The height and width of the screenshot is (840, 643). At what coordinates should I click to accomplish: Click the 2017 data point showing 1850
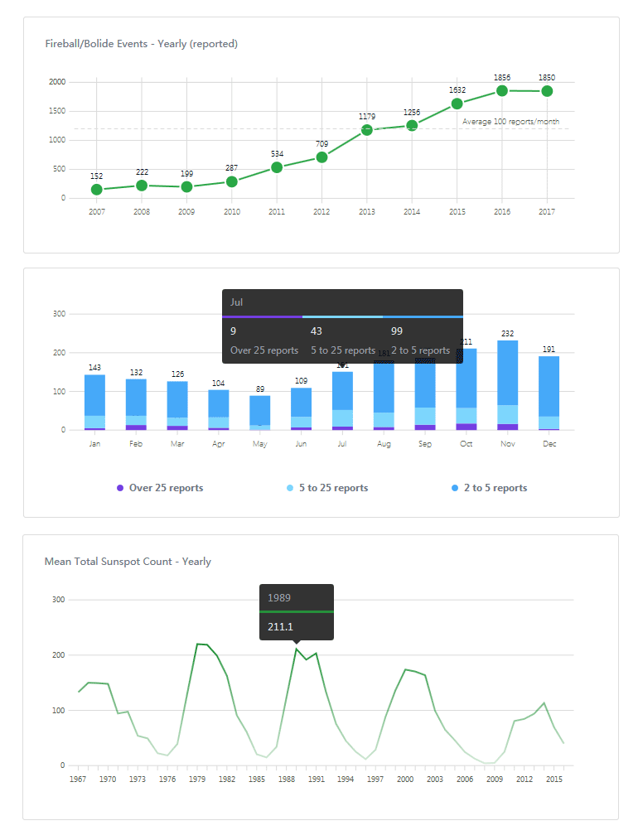[547, 91]
